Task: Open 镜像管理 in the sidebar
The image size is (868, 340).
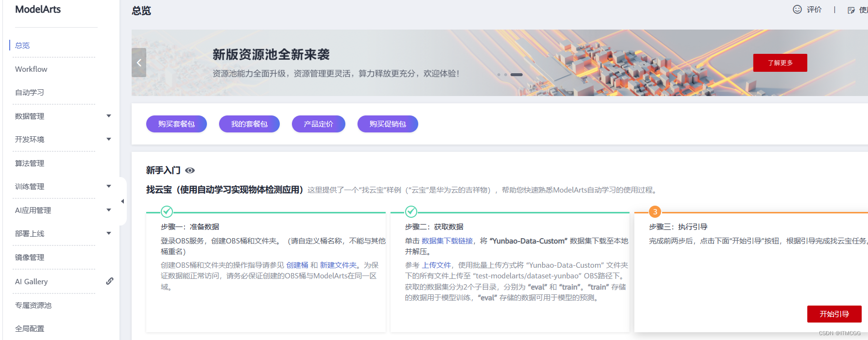Action: point(30,257)
